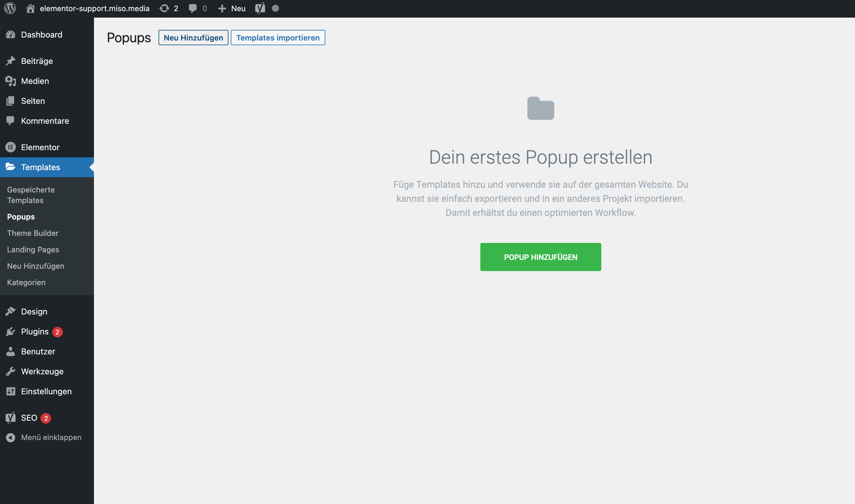The height and width of the screenshot is (504, 855).
Task: Go to Medien in the sidebar
Action: [x=35, y=81]
